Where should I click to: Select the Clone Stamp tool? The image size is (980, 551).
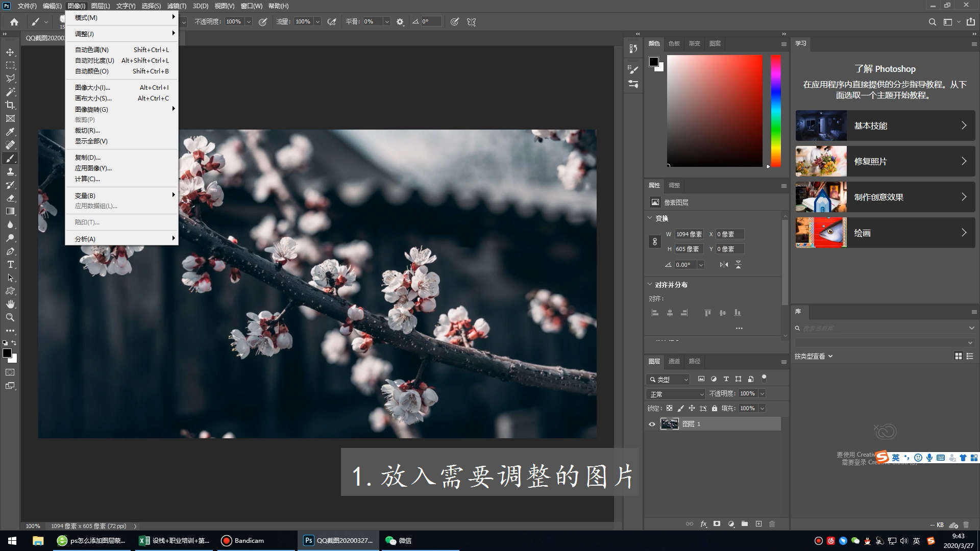[x=10, y=171]
